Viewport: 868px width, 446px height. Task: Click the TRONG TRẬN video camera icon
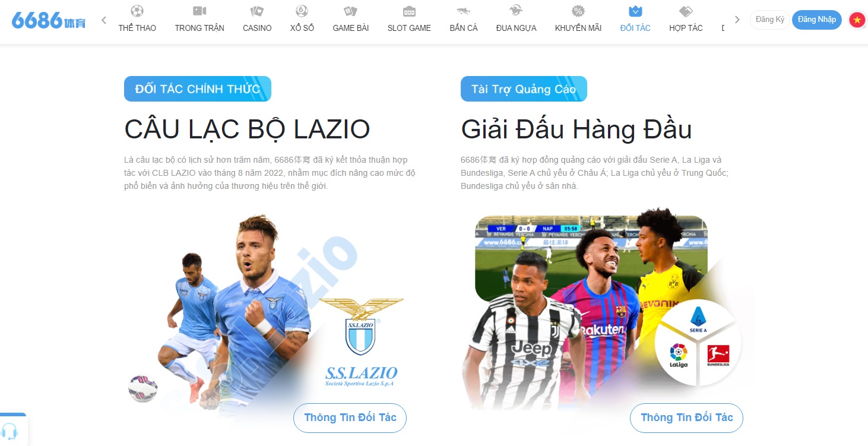199,11
